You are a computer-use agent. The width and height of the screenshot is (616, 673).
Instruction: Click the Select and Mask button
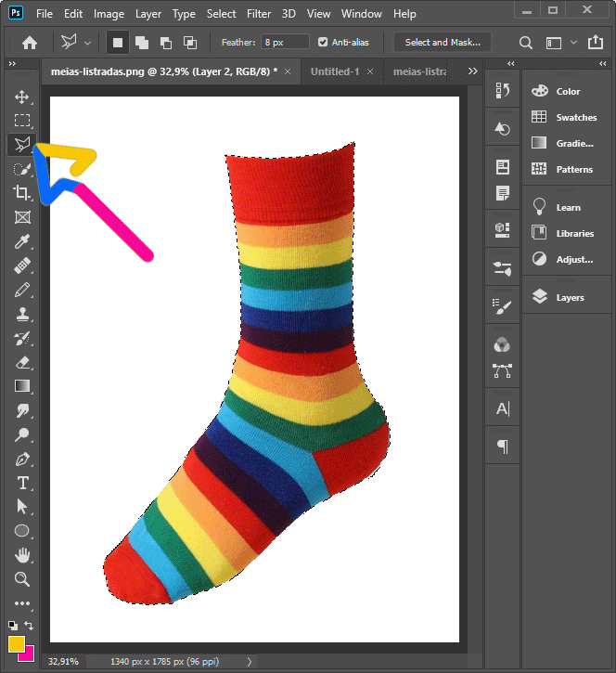coord(443,42)
